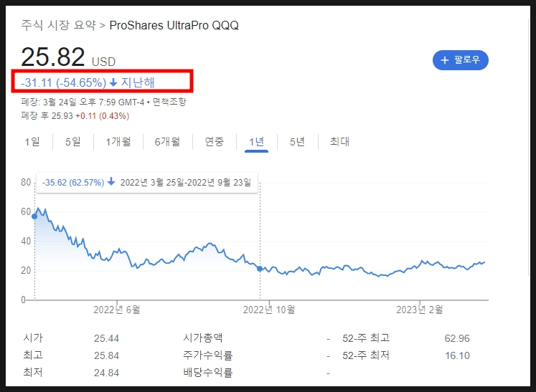Click the chart start marker at March 2022
This screenshot has width=536, height=392.
point(34,216)
